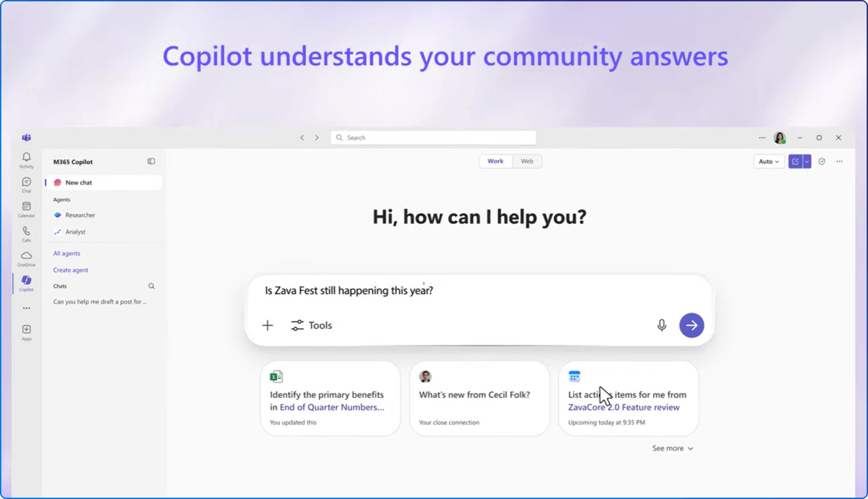Click the M365 Copilot panel title
The image size is (868, 499).
pyautogui.click(x=73, y=162)
